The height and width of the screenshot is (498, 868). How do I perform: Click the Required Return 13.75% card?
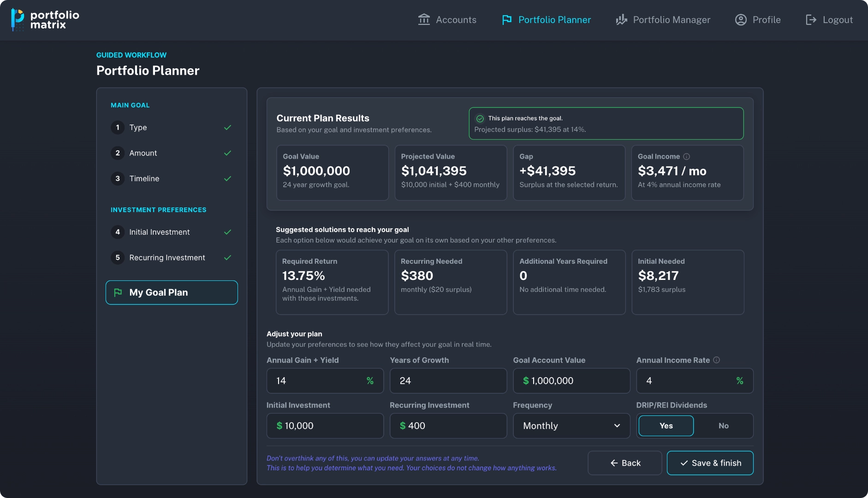[x=332, y=282]
